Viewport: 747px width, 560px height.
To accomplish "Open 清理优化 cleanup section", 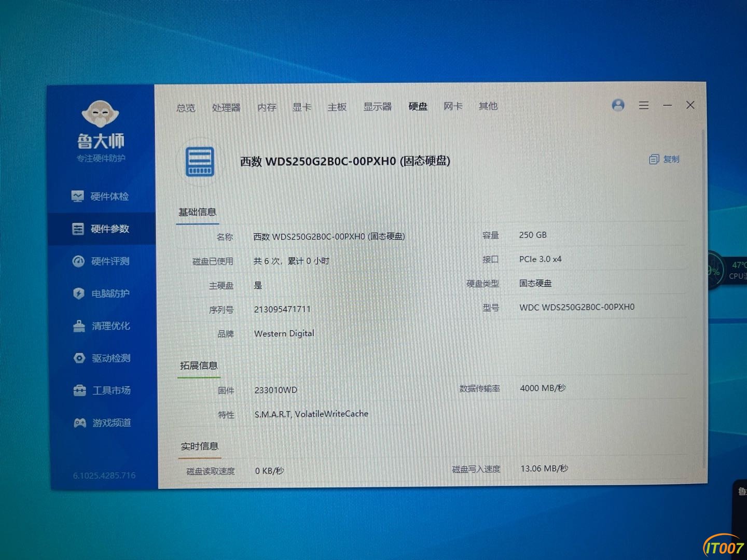I will click(102, 326).
